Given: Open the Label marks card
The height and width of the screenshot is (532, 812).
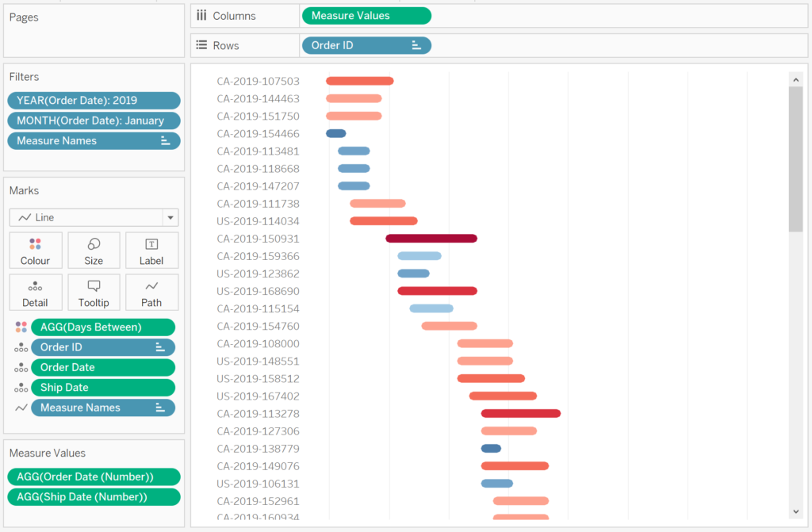Looking at the screenshot, I should pos(151,251).
